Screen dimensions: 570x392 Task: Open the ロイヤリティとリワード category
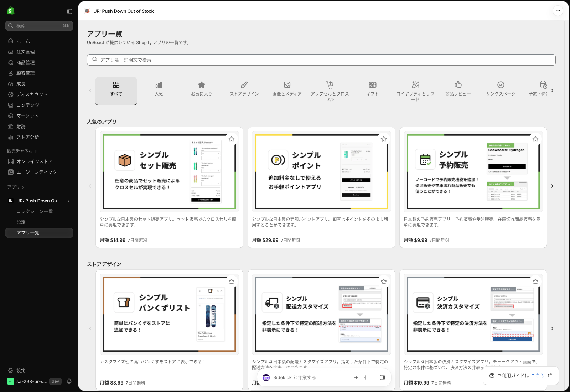415,91
